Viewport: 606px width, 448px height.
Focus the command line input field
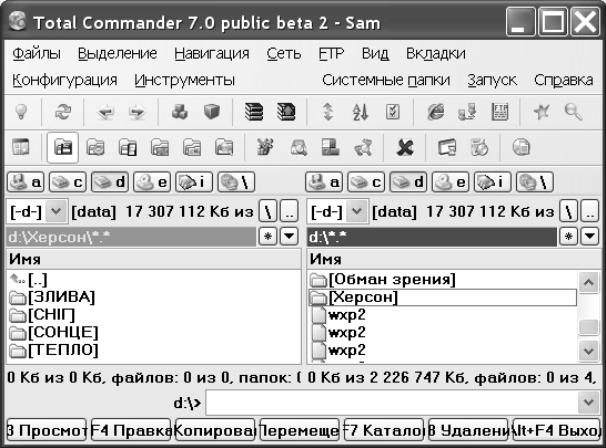coord(392,402)
